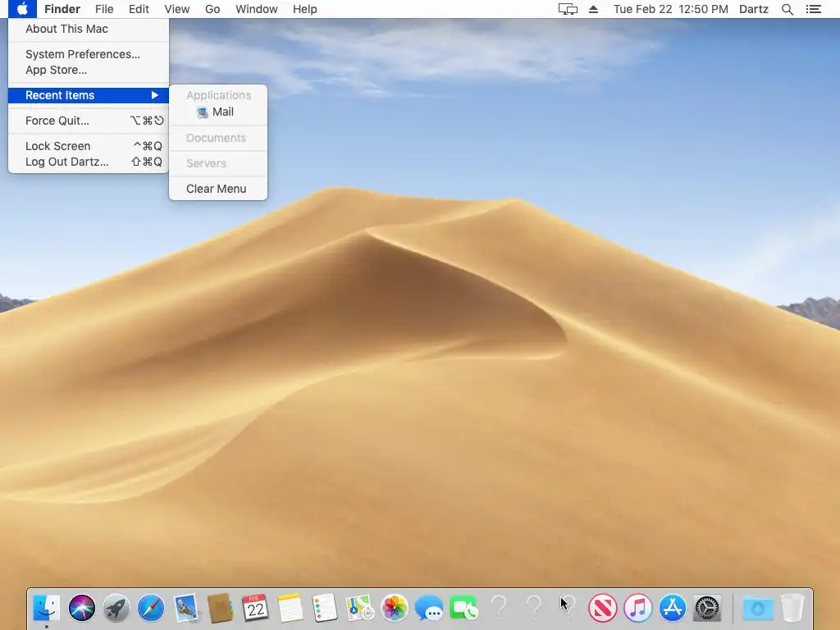Open News red icon in Dock
This screenshot has height=630, width=840.
pyautogui.click(x=603, y=608)
